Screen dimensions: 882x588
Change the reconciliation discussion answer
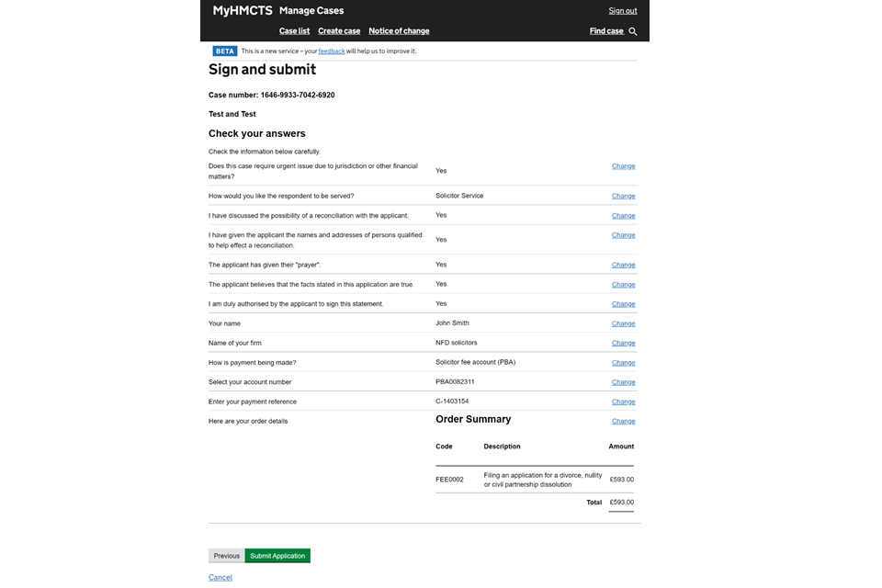623,216
